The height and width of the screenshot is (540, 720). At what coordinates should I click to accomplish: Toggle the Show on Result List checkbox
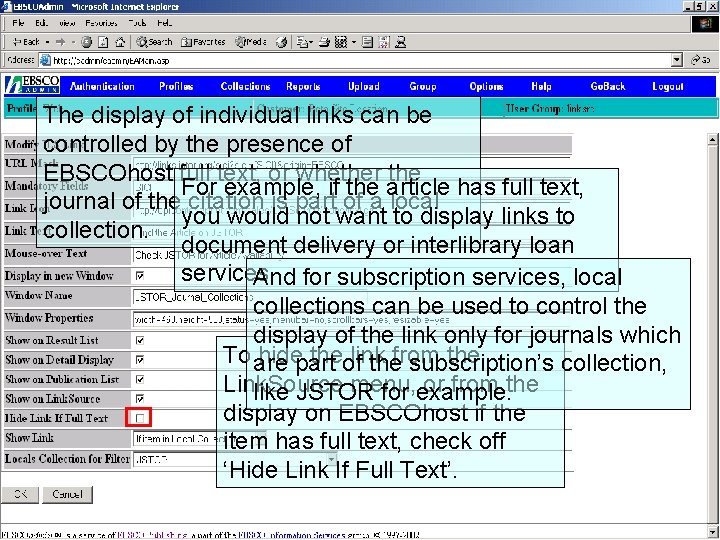pyautogui.click(x=140, y=341)
